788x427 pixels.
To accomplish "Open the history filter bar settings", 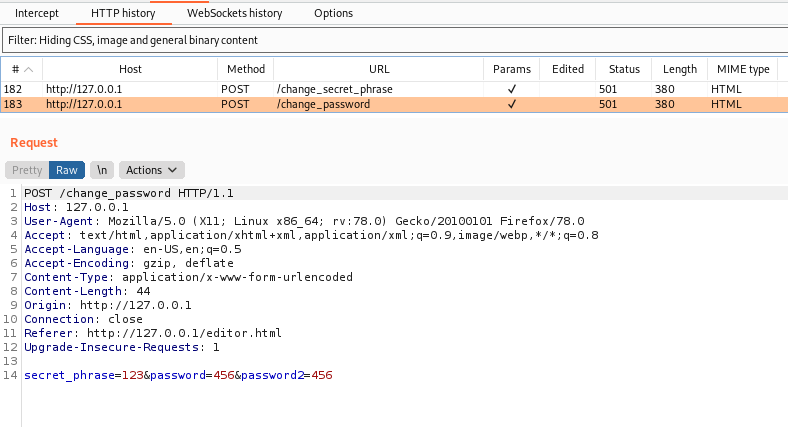I will click(x=395, y=40).
